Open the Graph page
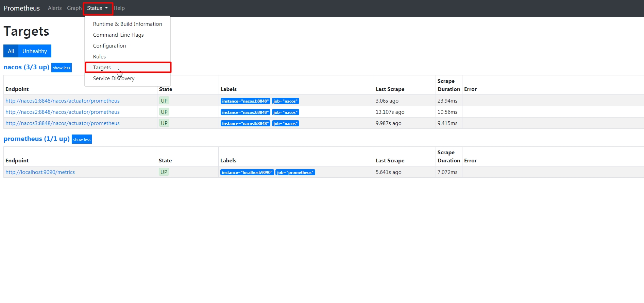 (x=74, y=8)
